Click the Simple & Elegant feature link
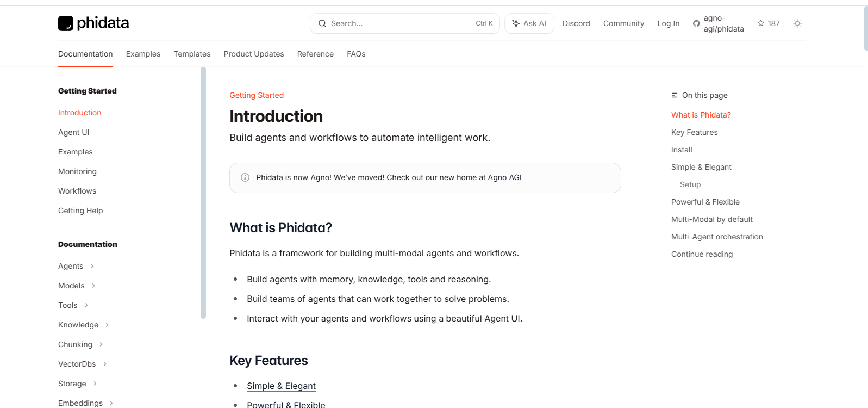The height and width of the screenshot is (408, 868). click(281, 386)
